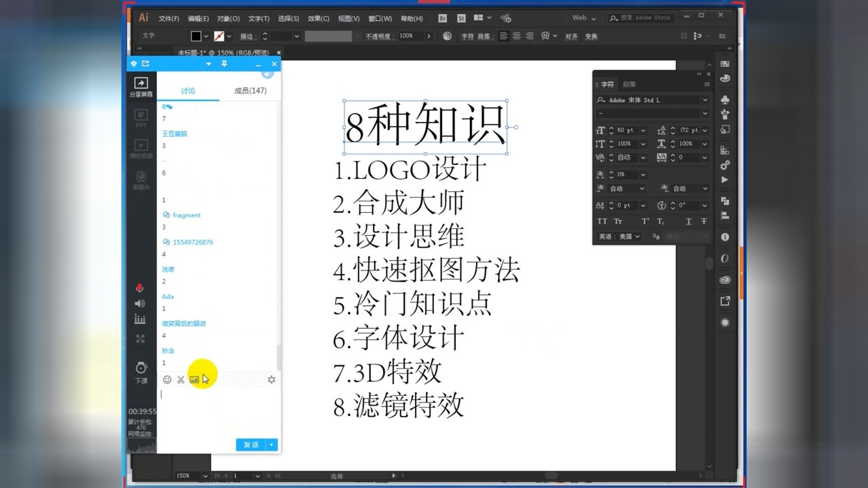The image size is (868, 488).
Task: Open the arrange documents layout dropdown
Action: (x=482, y=18)
